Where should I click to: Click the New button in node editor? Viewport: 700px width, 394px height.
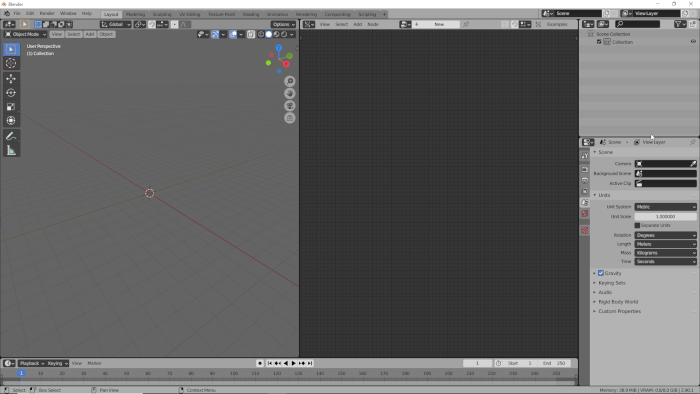pyautogui.click(x=439, y=24)
